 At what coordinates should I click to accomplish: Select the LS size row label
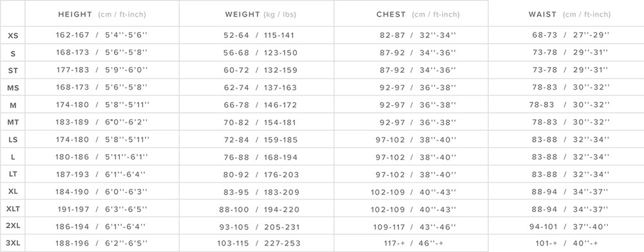13,140
